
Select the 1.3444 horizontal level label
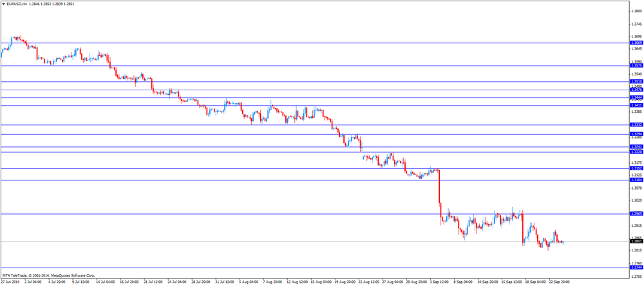(x=636, y=98)
